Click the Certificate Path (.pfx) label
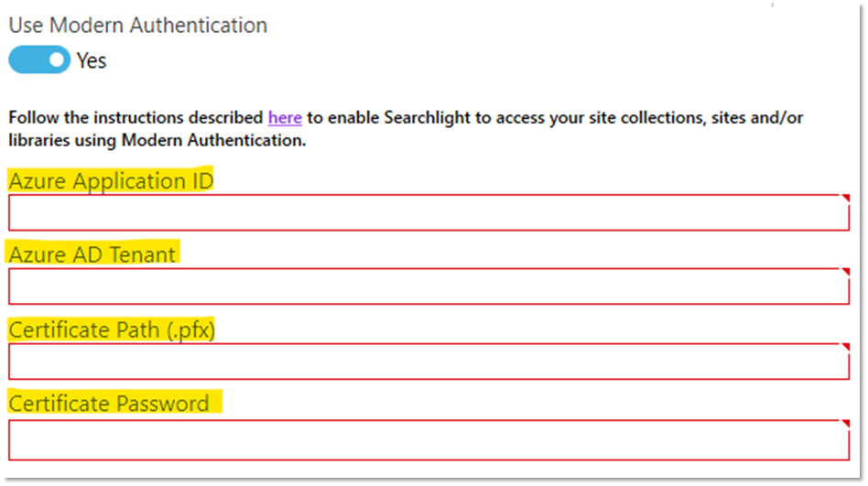The width and height of the screenshot is (868, 486). click(x=112, y=329)
